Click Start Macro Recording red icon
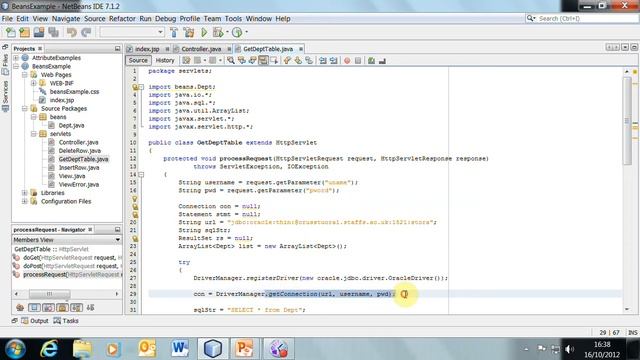The height and width of the screenshot is (360, 640). pyautogui.click(x=347, y=60)
